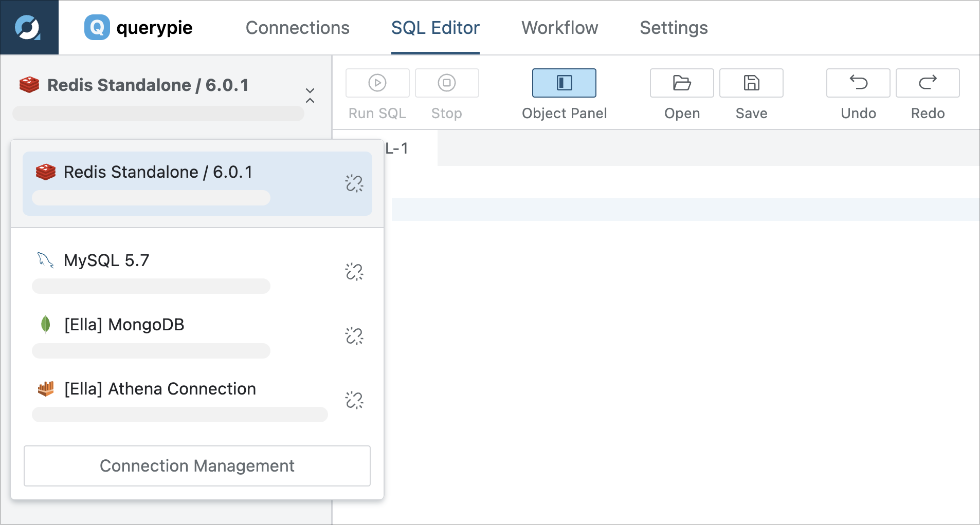Click the Undo arrow icon
The width and height of the screenshot is (980, 525).
coord(858,83)
